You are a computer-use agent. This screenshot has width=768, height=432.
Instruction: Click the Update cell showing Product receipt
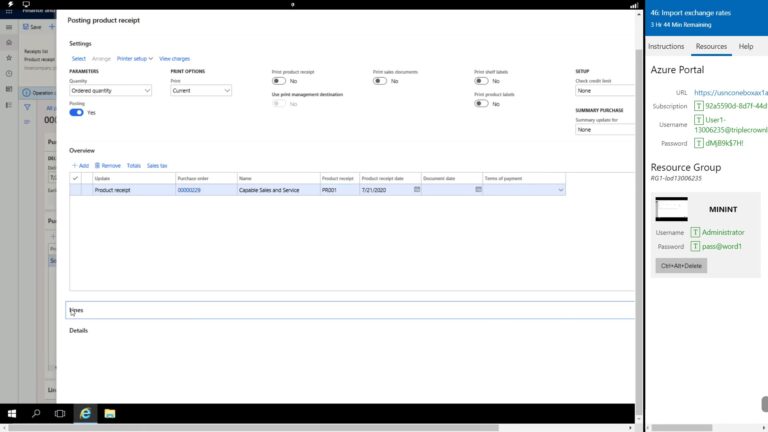tap(134, 190)
